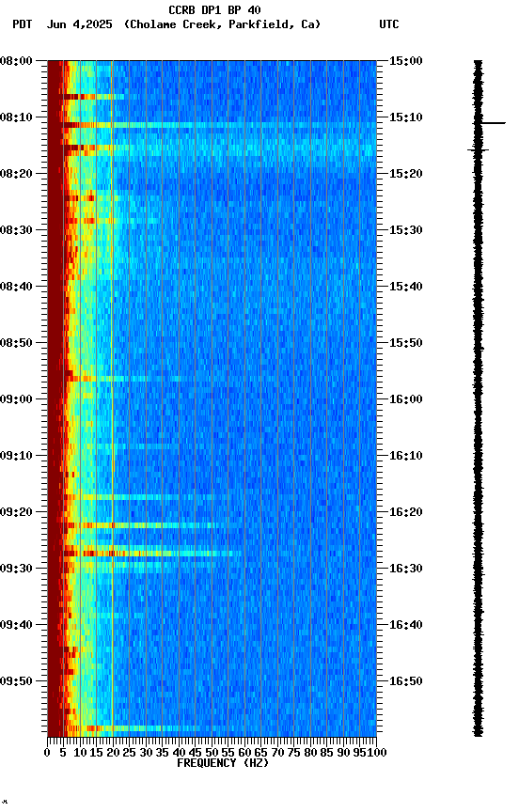Click the 08:40 PDT time label
The image size is (519, 812).
coord(16,287)
